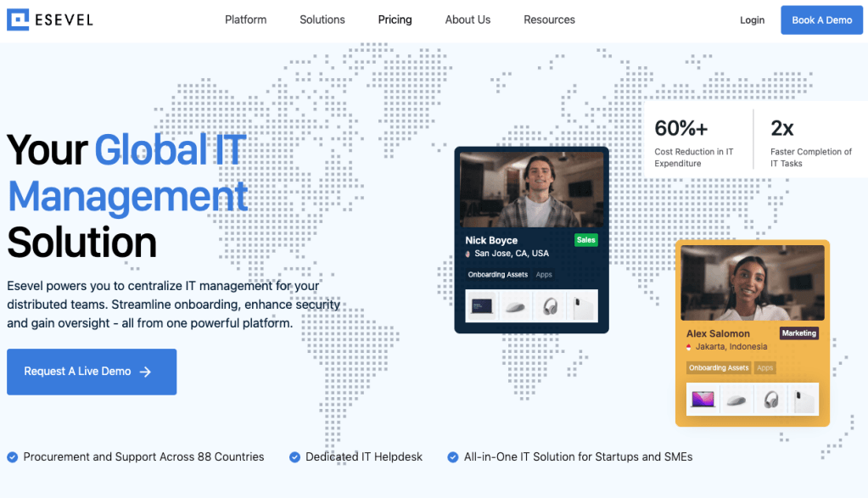Expand the Resources navigation menu
The height and width of the screenshot is (498, 868).
coord(549,20)
